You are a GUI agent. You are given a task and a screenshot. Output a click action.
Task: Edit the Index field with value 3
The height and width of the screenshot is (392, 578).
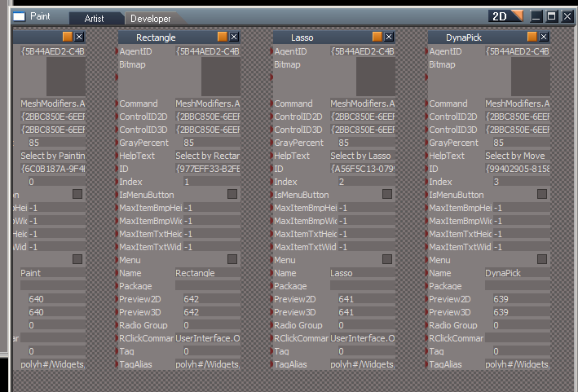(521, 182)
